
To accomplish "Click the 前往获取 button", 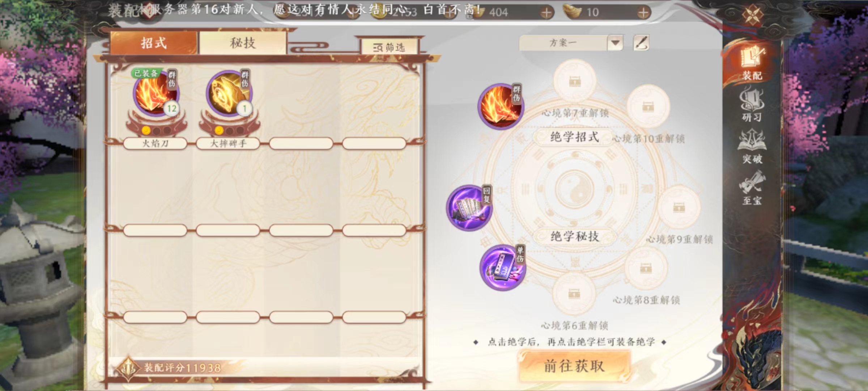I will tap(574, 366).
